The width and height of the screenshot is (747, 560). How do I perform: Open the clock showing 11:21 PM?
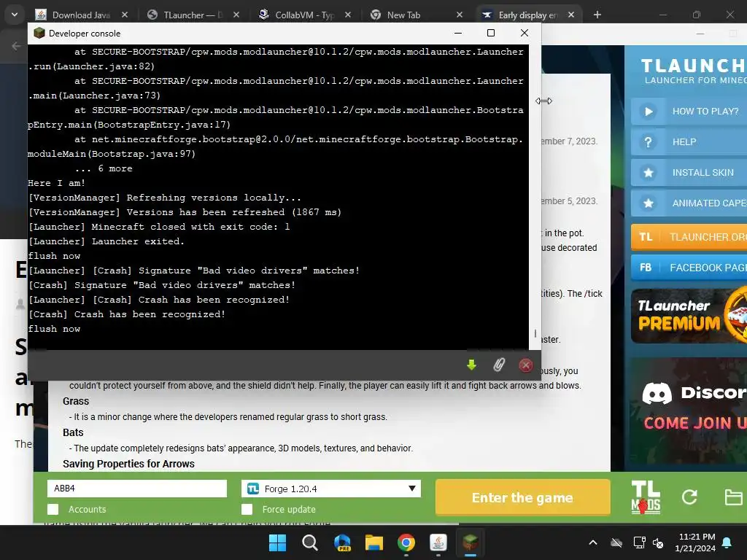tap(695, 542)
